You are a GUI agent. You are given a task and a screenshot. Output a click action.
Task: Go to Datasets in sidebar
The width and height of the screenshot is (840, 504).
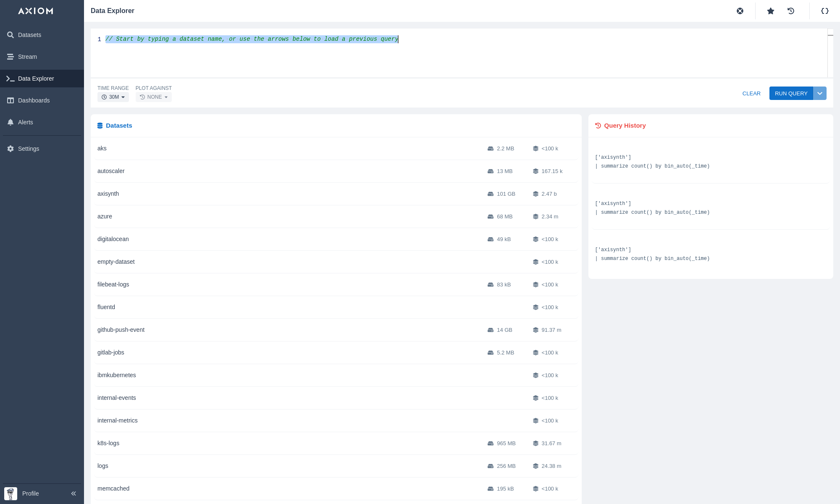[29, 35]
